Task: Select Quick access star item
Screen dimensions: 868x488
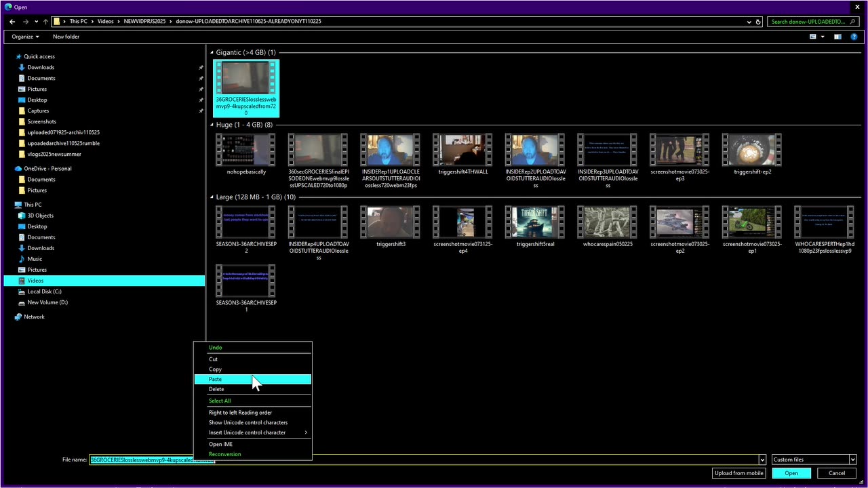Action: click(39, 56)
